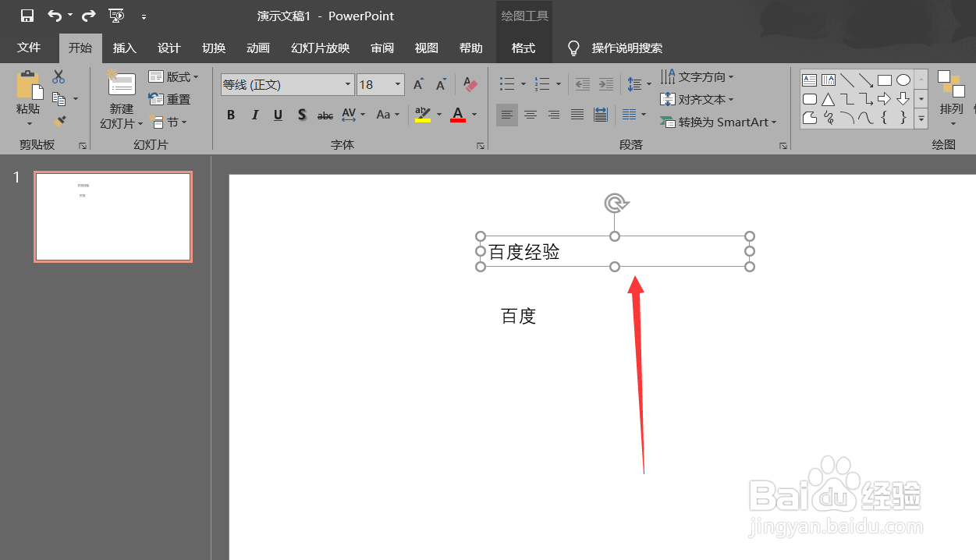Click the 排列 arrange button
The height and width of the screenshot is (560, 976).
tap(951, 98)
